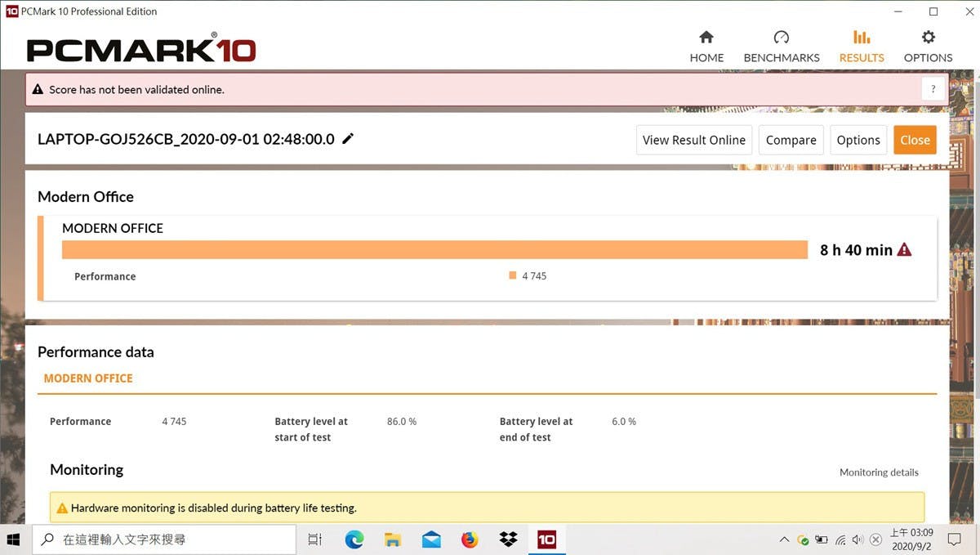Launch Firefox from the taskbar

(x=470, y=539)
